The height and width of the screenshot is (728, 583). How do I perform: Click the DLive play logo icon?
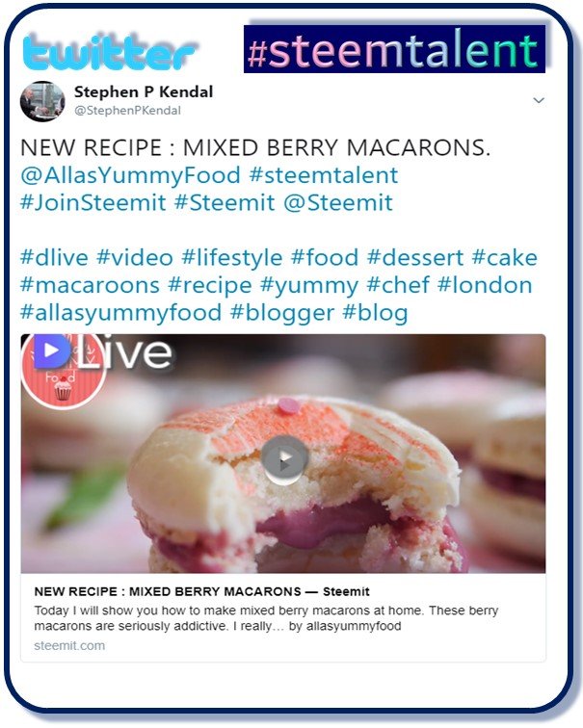tap(52, 351)
